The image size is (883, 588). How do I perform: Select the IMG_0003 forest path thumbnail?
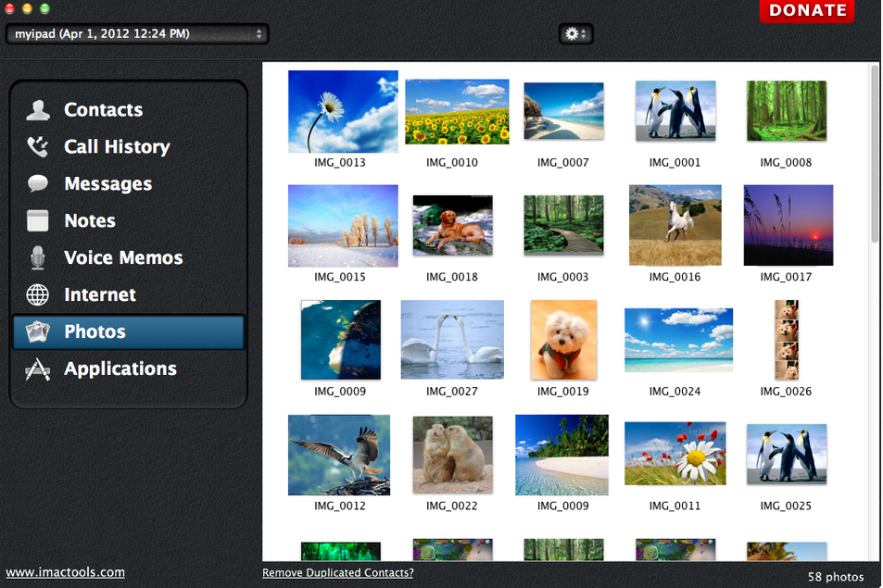coord(563,225)
